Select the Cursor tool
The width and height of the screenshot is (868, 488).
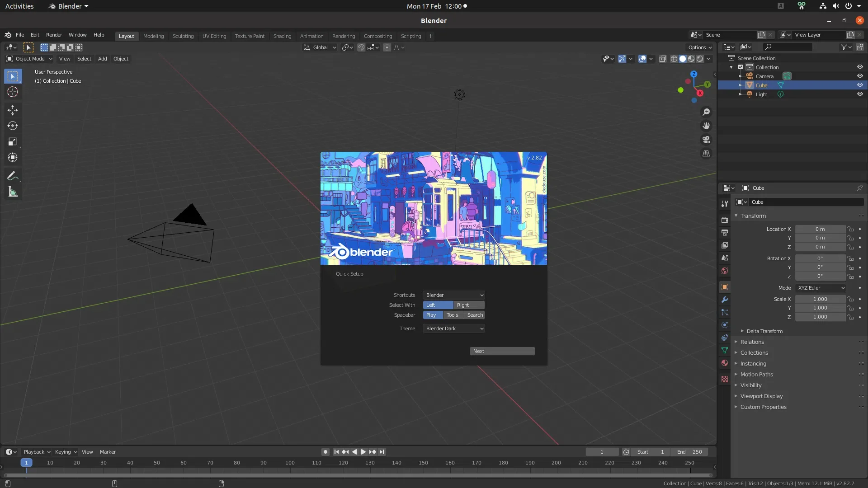click(x=13, y=92)
